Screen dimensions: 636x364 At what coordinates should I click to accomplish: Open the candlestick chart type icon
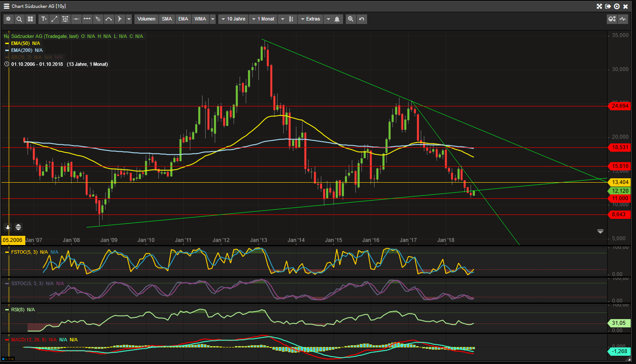click(291, 19)
